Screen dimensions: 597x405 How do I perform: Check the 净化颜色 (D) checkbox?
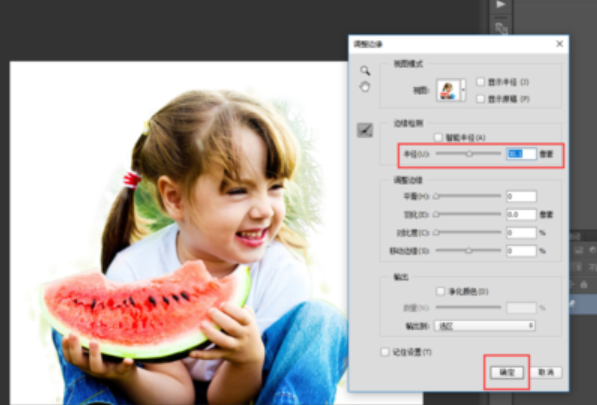click(x=441, y=292)
